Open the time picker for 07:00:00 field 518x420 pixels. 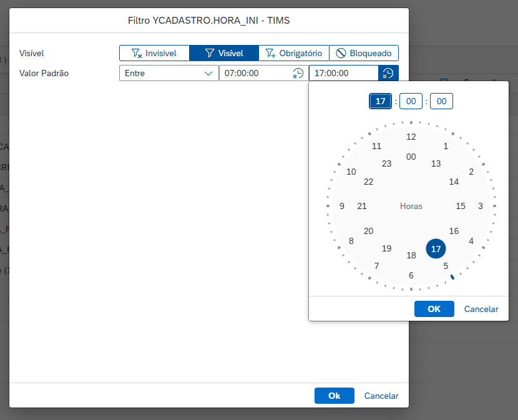click(298, 73)
